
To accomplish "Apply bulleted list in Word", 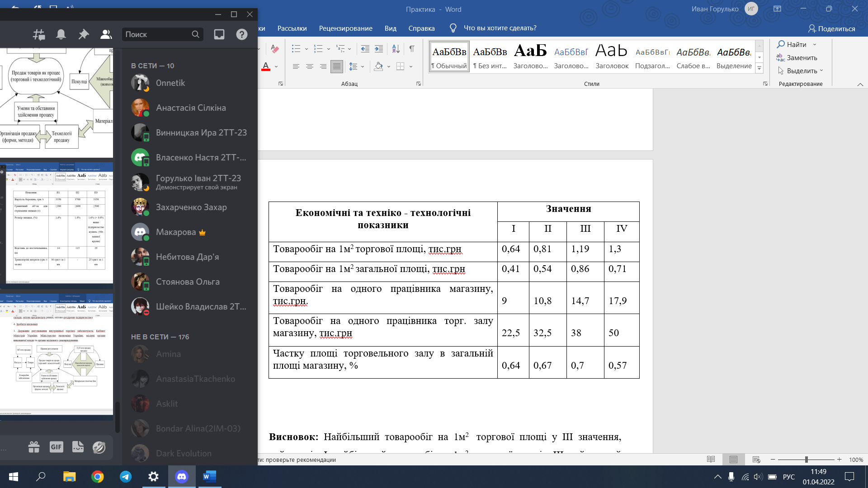I will tap(296, 49).
